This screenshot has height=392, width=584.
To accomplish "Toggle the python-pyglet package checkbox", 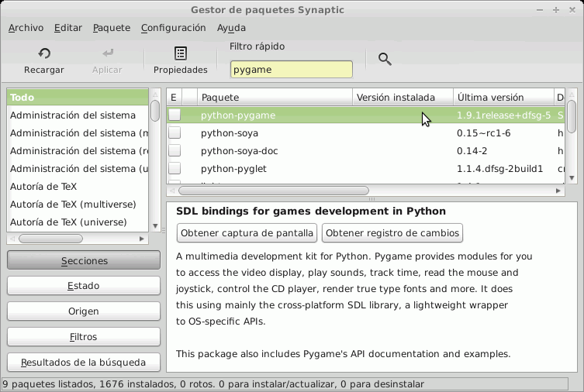I will 175,168.
